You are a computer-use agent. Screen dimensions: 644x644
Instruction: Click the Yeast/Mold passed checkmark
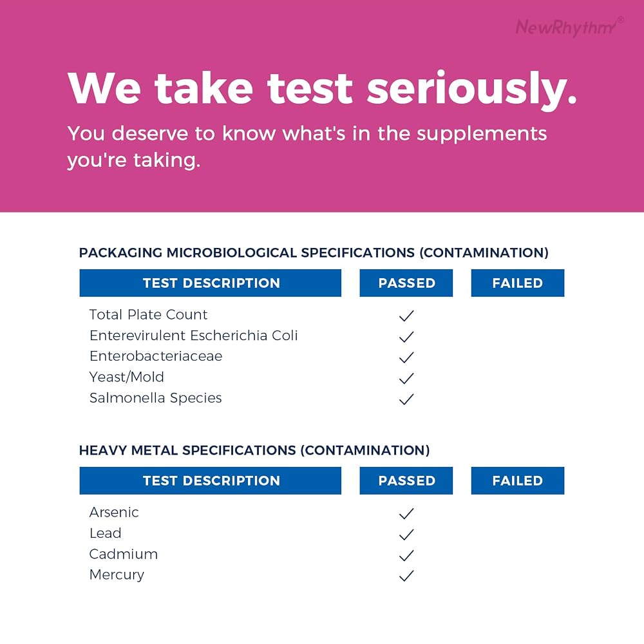point(406,378)
